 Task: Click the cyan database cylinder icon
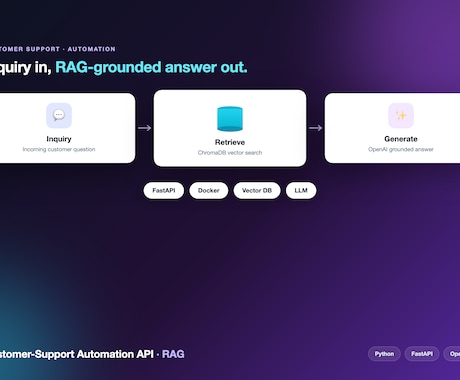pos(230,119)
